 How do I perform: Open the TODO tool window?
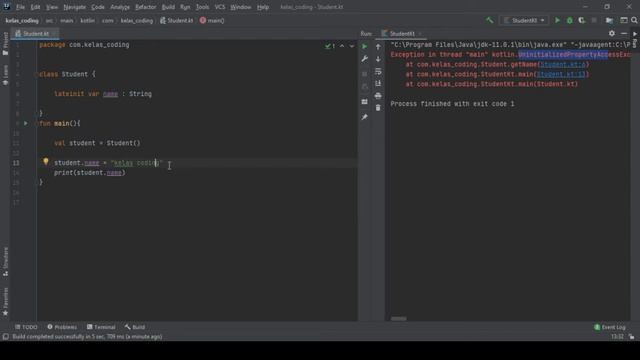click(26, 327)
